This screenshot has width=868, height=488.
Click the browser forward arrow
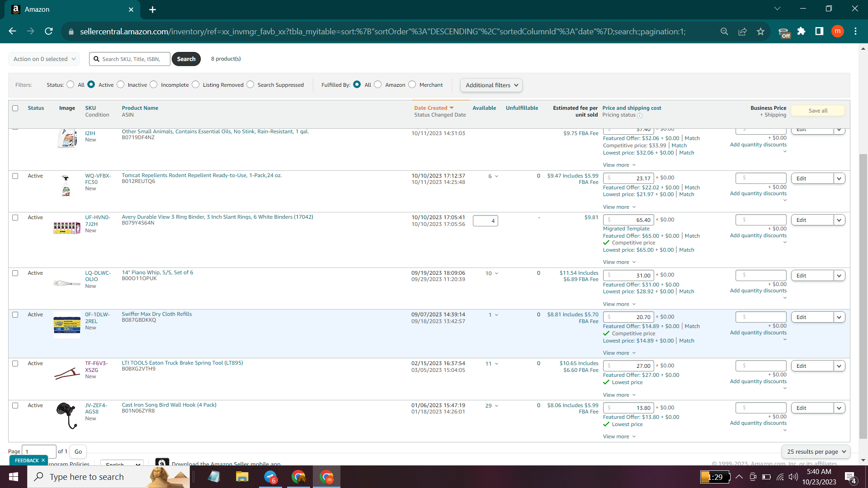pos(30,31)
